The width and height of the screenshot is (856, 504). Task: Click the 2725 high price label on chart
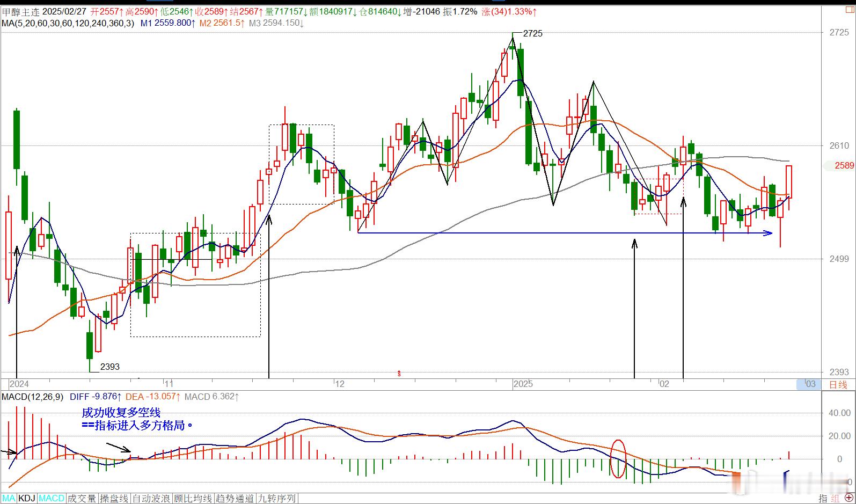532,33
